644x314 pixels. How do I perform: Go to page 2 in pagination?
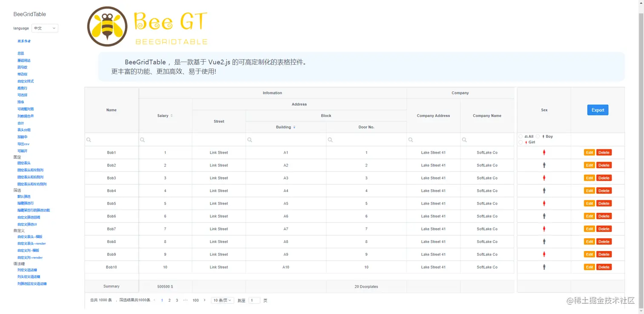[x=170, y=300]
